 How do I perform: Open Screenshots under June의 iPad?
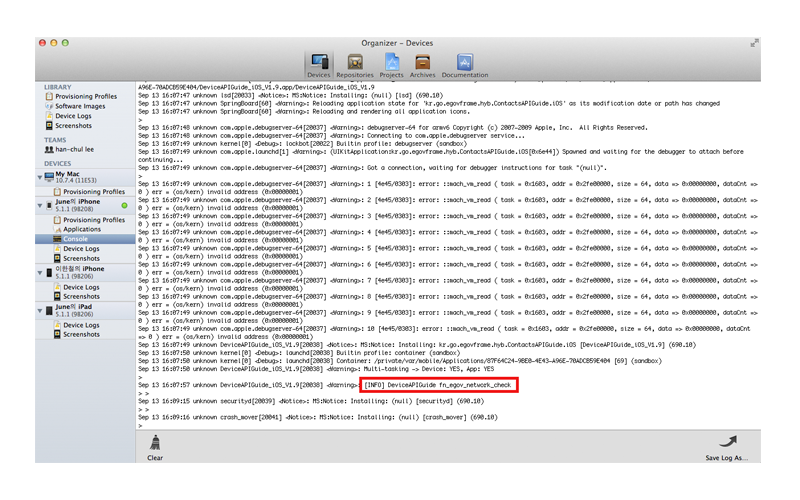click(x=82, y=334)
